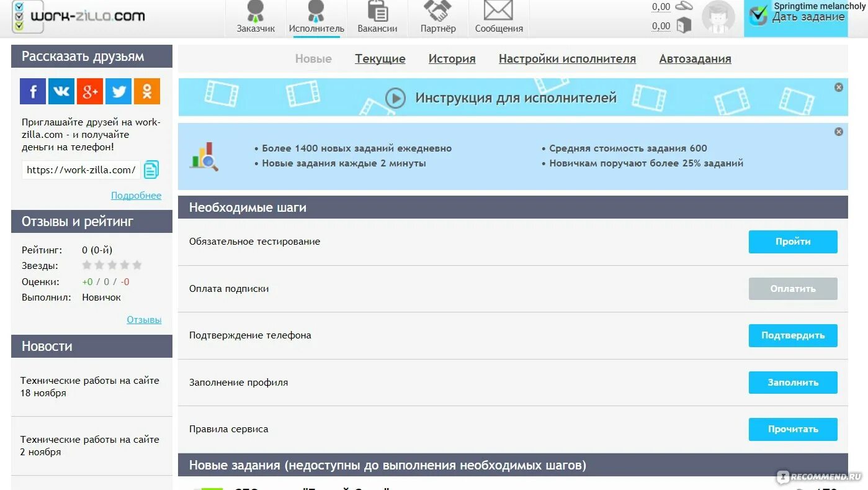
Task: Open the Новые tab
Action: [313, 59]
